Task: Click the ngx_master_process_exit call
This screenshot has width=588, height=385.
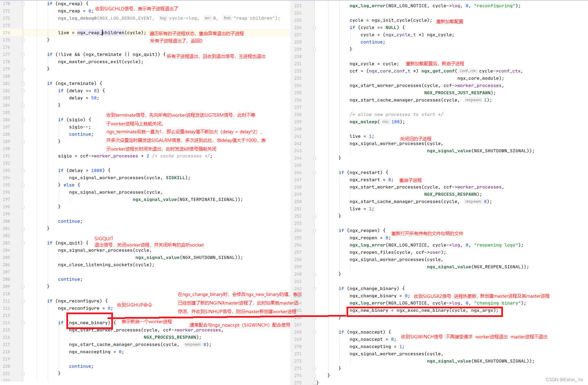Action: tap(91, 62)
